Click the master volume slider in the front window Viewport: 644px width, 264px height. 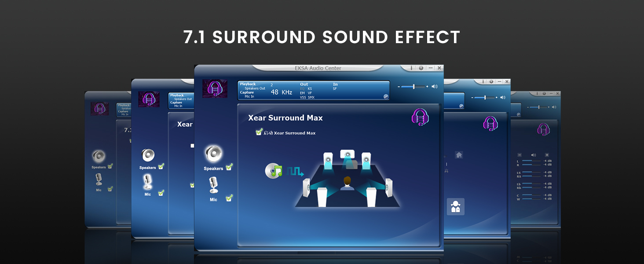click(414, 87)
